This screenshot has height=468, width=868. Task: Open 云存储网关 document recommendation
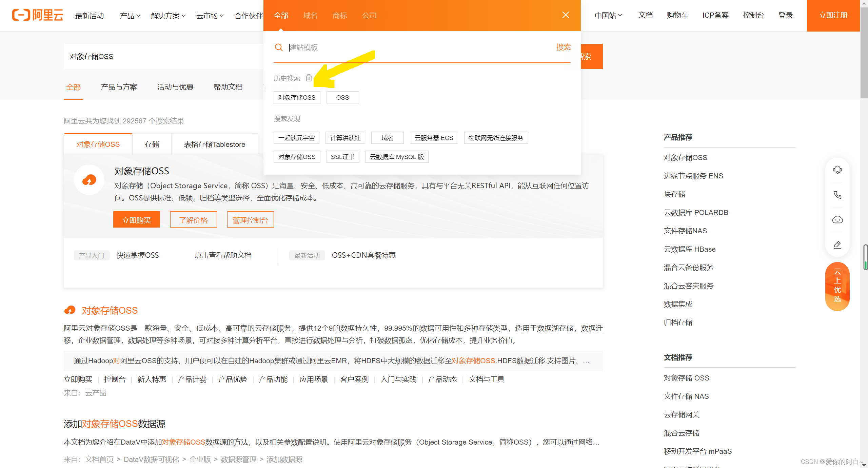click(x=682, y=414)
